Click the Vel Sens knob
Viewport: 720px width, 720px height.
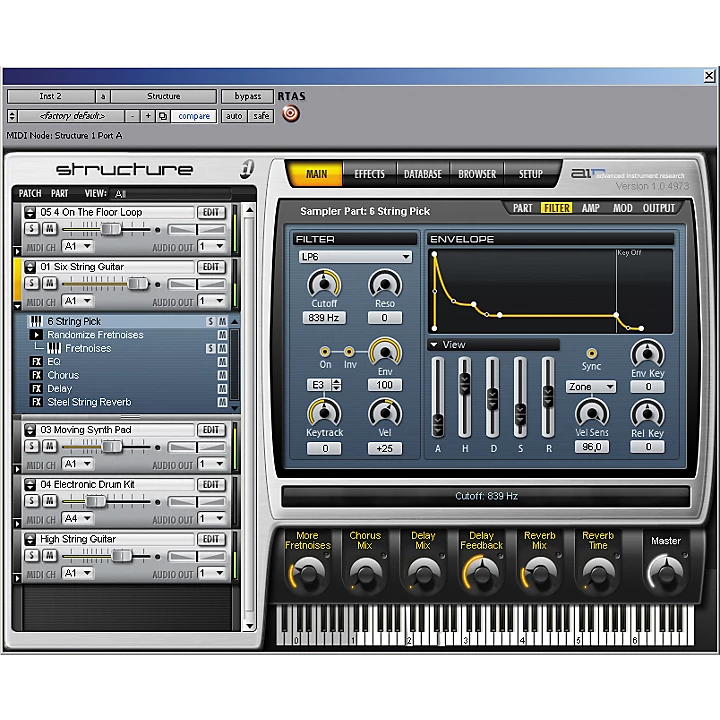(x=592, y=413)
